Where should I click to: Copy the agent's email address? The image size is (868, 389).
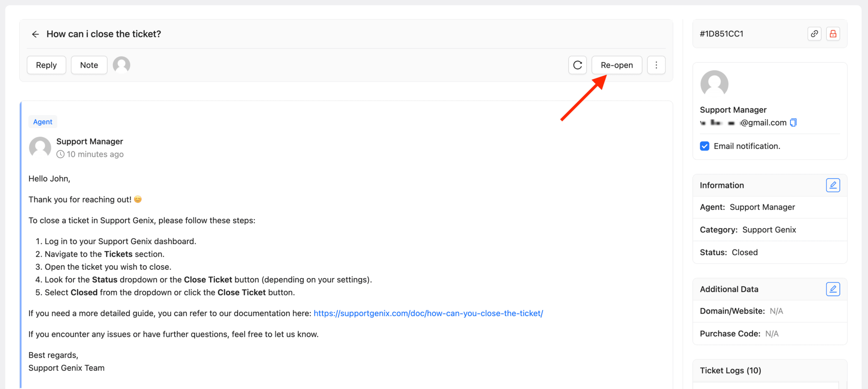tap(793, 122)
